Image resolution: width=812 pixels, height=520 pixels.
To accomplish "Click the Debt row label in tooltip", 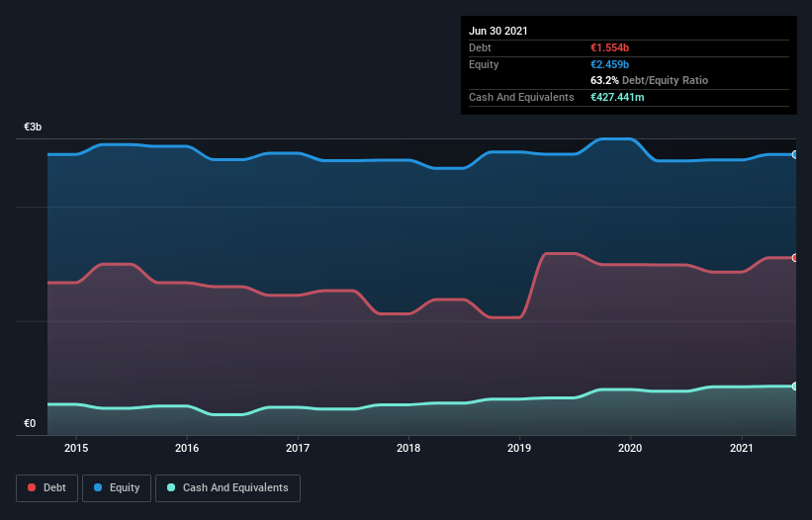I will coord(480,47).
